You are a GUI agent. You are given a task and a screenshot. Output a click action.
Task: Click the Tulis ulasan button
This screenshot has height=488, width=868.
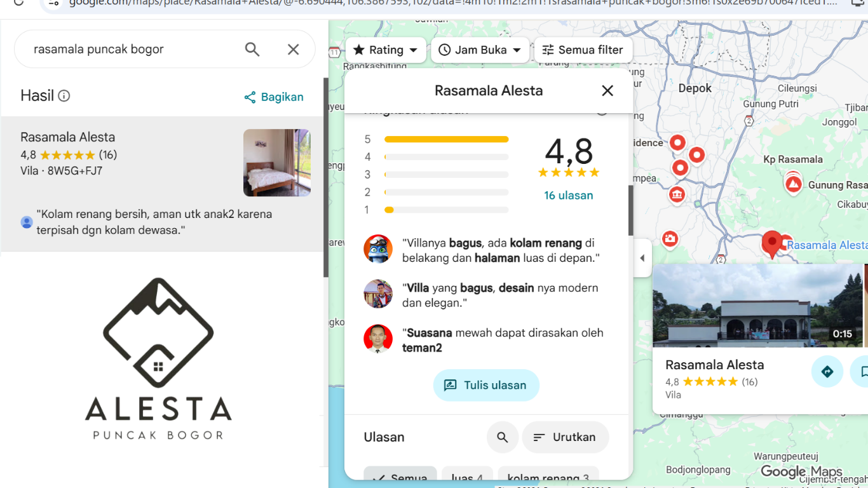tap(486, 385)
